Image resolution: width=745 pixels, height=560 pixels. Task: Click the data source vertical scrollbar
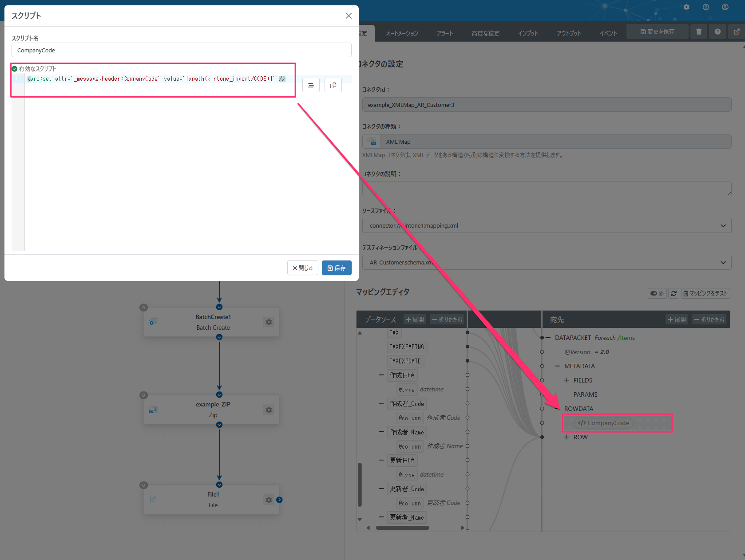[360, 485]
